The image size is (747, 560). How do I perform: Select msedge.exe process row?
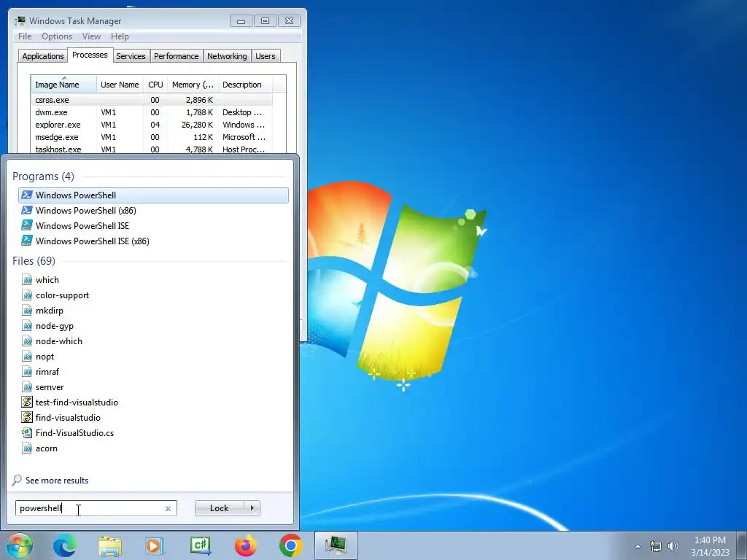click(x=152, y=137)
